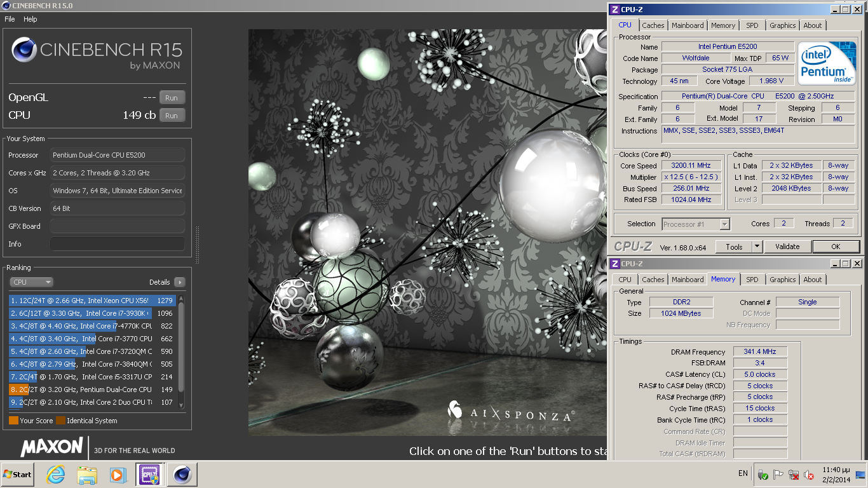
Task: Switch to Graphics tab in lower CPU-Z
Action: [783, 280]
